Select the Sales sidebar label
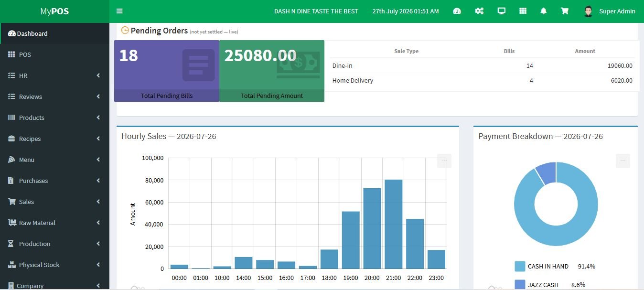This screenshot has width=644, height=290. 26,202
